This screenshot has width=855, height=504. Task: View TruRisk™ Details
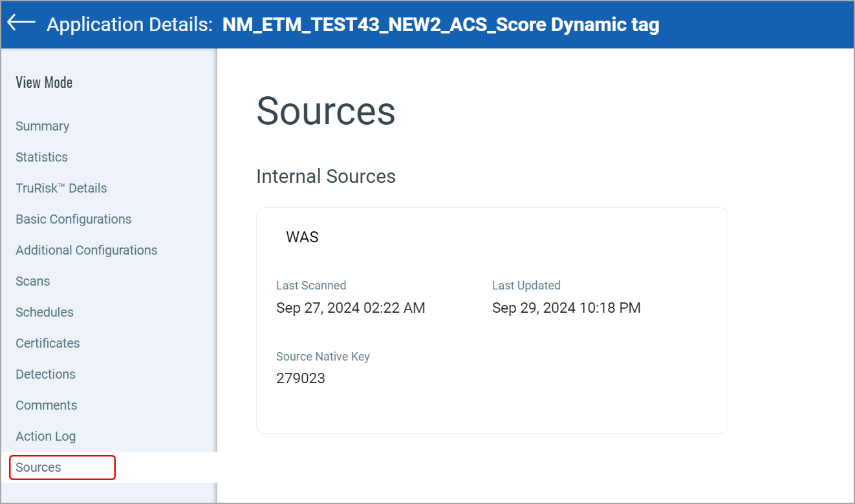pos(61,188)
